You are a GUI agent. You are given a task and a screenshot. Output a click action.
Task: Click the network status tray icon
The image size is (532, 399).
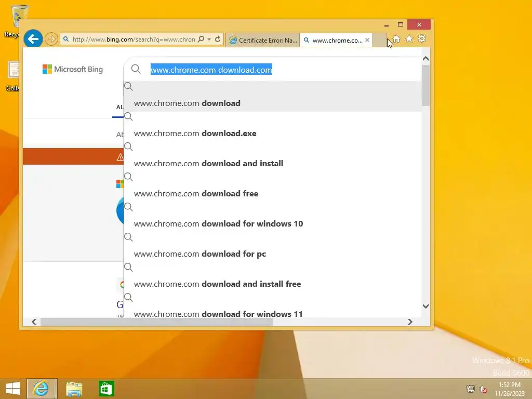(x=471, y=389)
